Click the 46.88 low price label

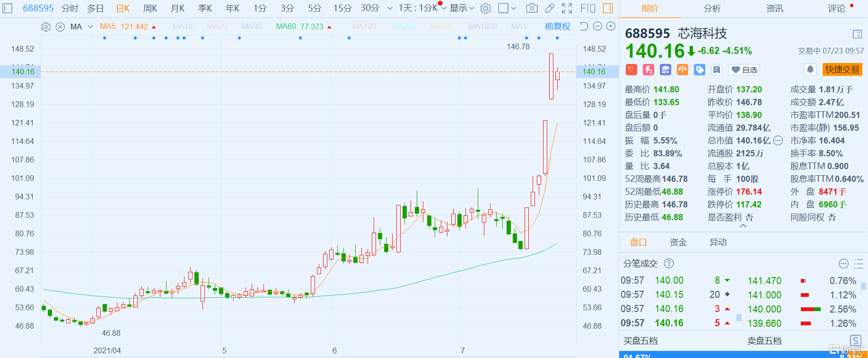(111, 333)
